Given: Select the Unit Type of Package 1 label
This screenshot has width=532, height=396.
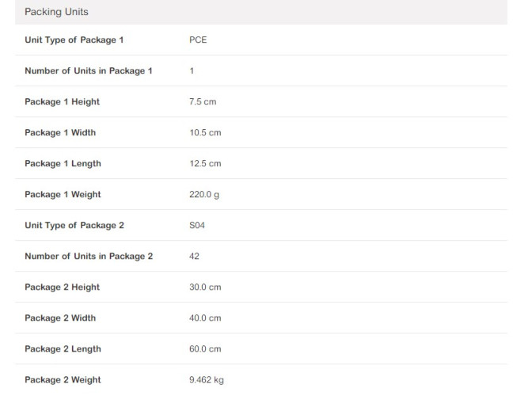Looking at the screenshot, I should [x=74, y=40].
